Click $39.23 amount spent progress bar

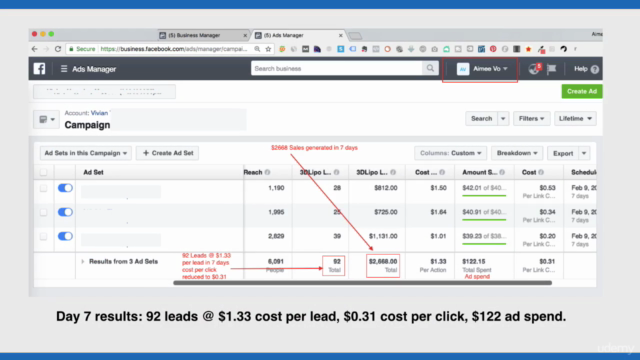point(484,244)
